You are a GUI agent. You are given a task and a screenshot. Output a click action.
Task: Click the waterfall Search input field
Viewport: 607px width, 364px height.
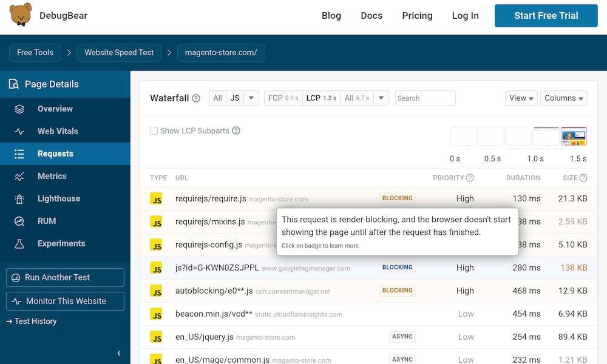425,98
